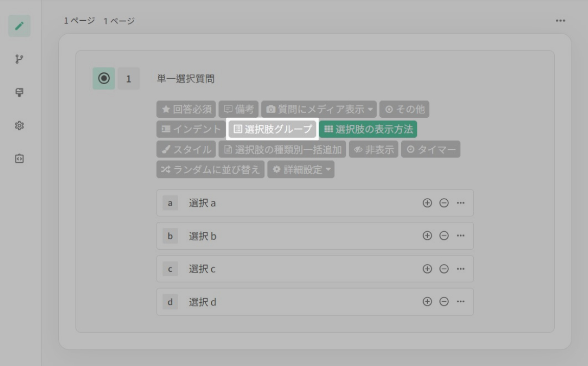The image size is (588, 366).
Task: Click the single-choice radio question type icon
Action: (x=104, y=79)
